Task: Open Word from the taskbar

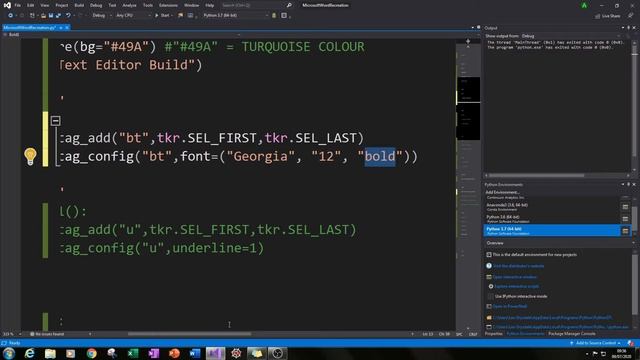Action: click(x=195, y=353)
